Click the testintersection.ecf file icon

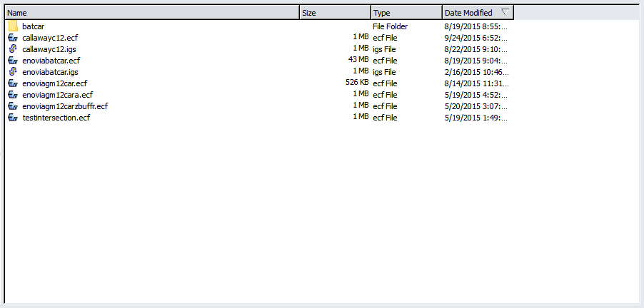coord(13,118)
